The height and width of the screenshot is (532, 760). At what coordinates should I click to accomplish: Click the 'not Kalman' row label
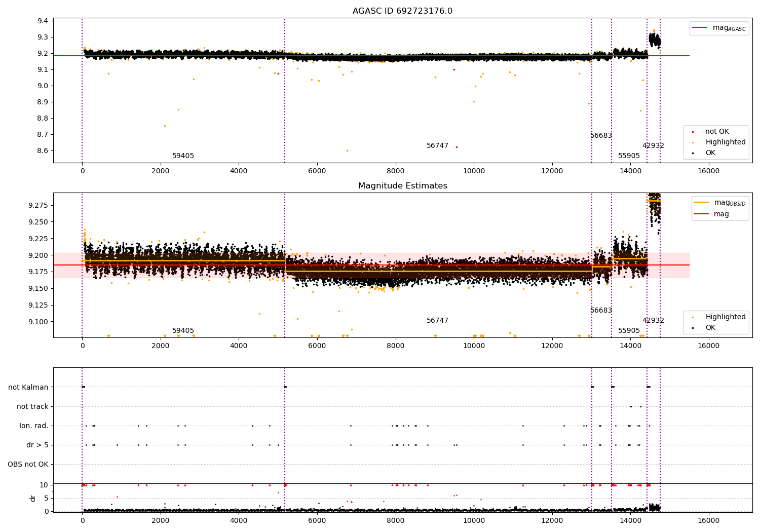[x=28, y=387]
